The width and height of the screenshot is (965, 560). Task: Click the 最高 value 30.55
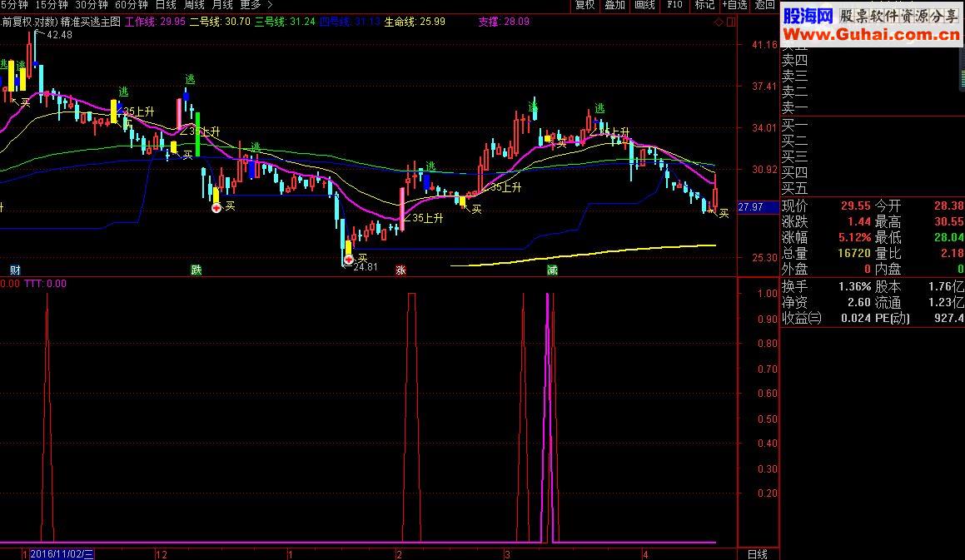coord(949,221)
